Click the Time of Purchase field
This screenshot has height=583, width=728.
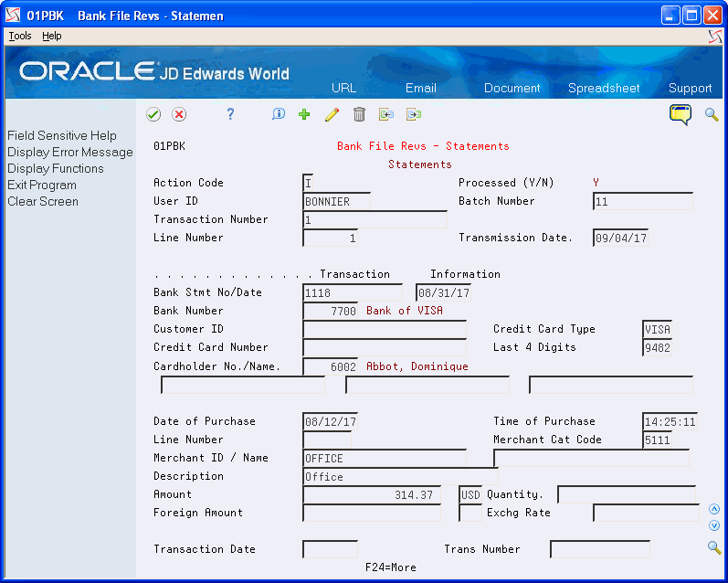tap(670, 421)
